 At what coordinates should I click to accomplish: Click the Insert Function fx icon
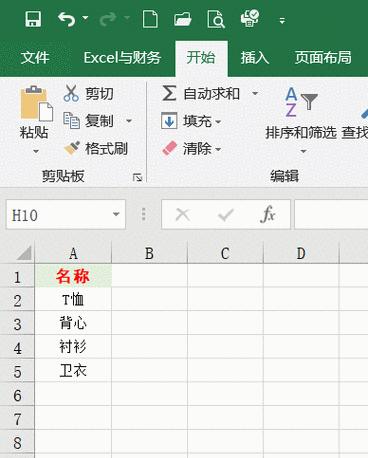click(x=268, y=214)
